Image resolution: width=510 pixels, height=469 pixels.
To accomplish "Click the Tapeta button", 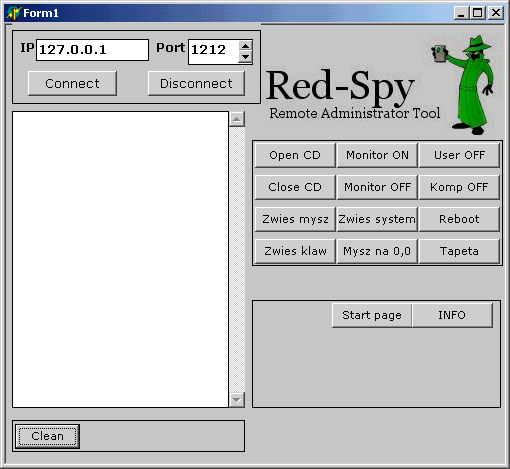I will tap(459, 251).
